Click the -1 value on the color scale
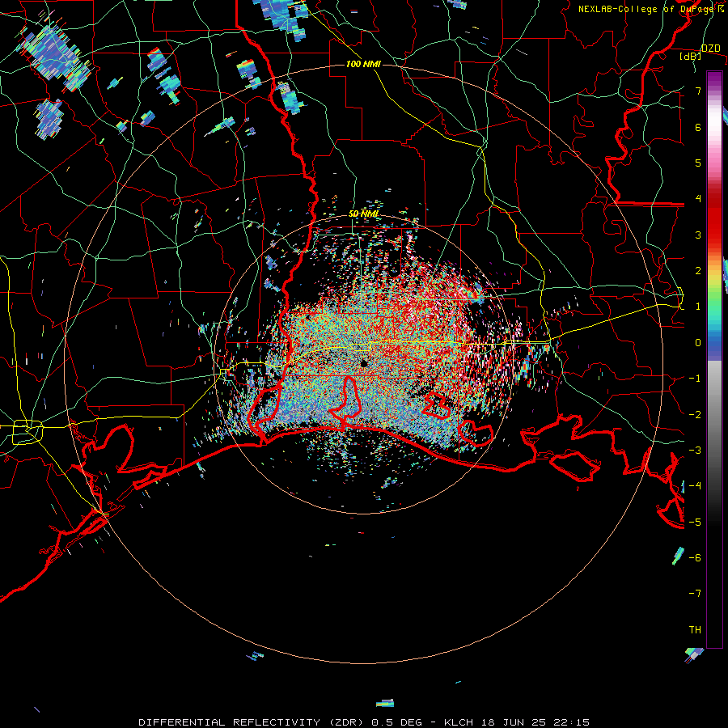 point(695,379)
